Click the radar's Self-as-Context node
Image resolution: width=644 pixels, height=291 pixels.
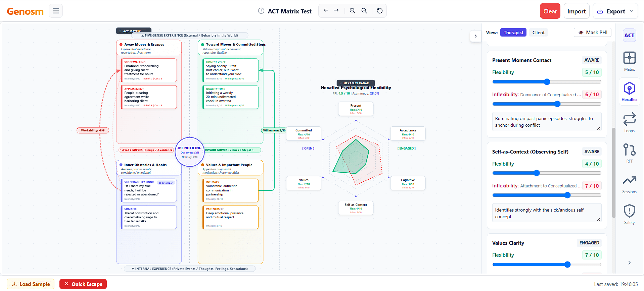[356, 208]
